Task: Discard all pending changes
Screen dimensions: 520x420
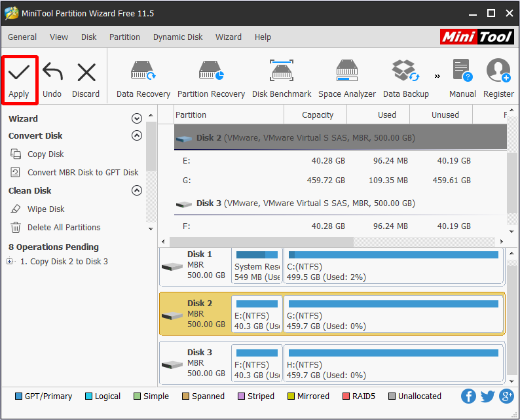Action: (x=86, y=80)
